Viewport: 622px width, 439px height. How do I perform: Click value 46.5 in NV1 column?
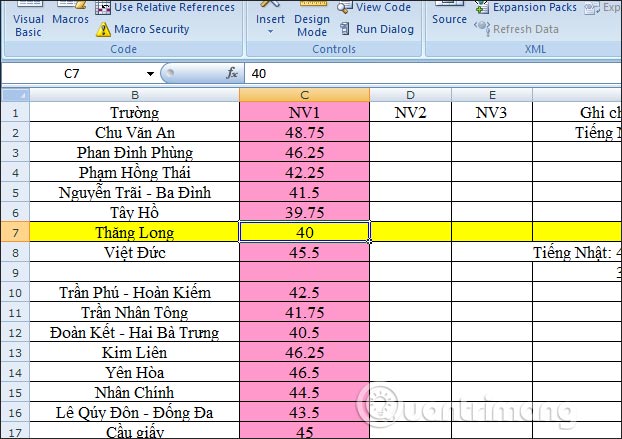point(305,372)
